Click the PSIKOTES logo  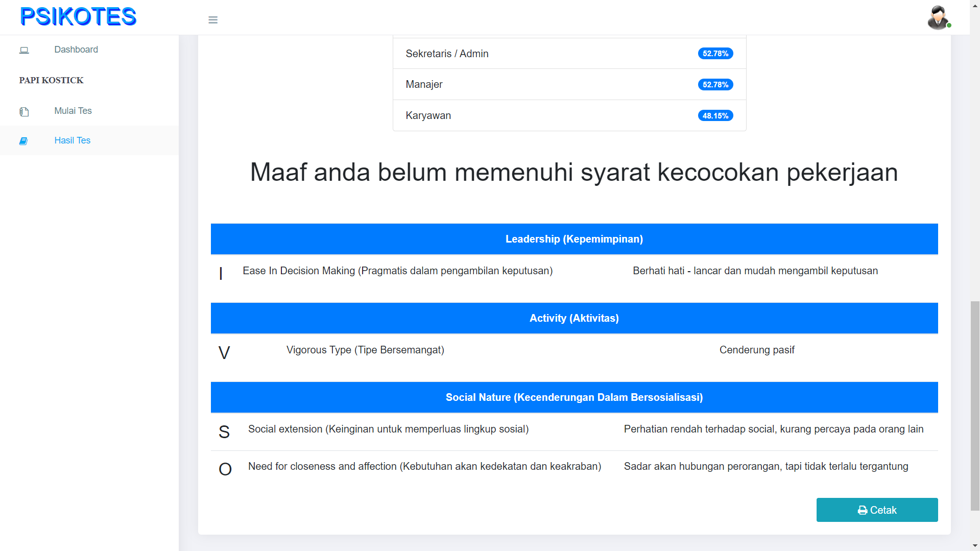coord(79,17)
